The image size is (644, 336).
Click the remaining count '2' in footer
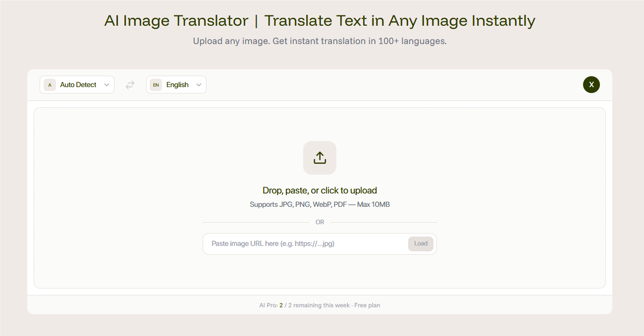(x=281, y=305)
